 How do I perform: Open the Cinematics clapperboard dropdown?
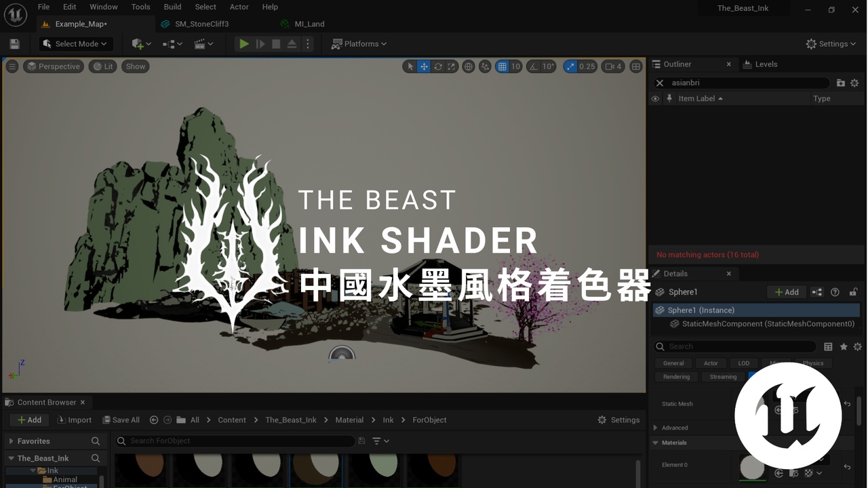click(x=203, y=44)
